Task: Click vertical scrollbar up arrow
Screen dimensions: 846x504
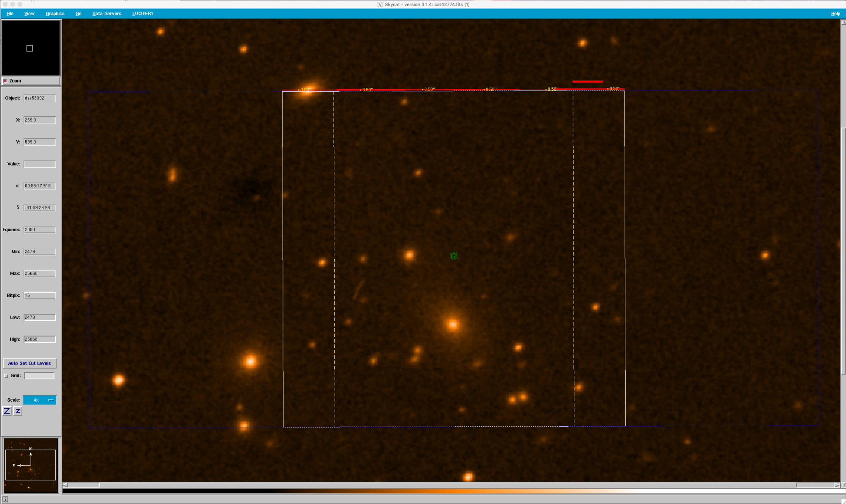Action: pyautogui.click(x=843, y=22)
